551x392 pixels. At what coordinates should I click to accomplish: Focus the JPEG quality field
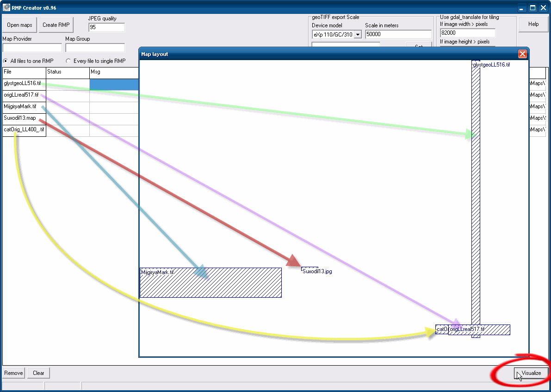pos(106,28)
